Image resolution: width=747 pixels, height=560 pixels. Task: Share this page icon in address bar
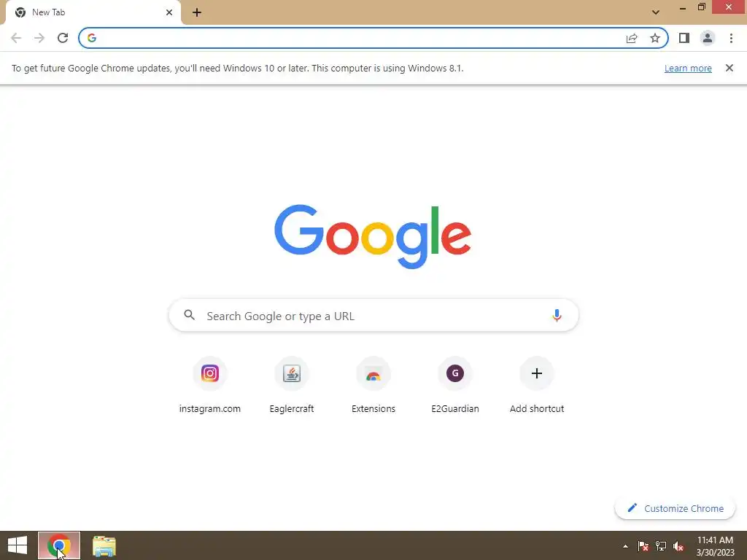click(x=632, y=38)
